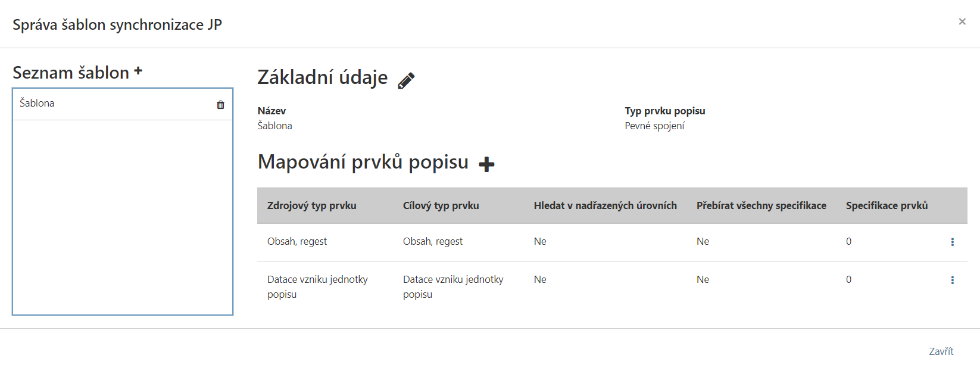Open the three-dot menu on the Obsah, regest row
Viewport: 980px width, 371px height.
pyautogui.click(x=953, y=242)
